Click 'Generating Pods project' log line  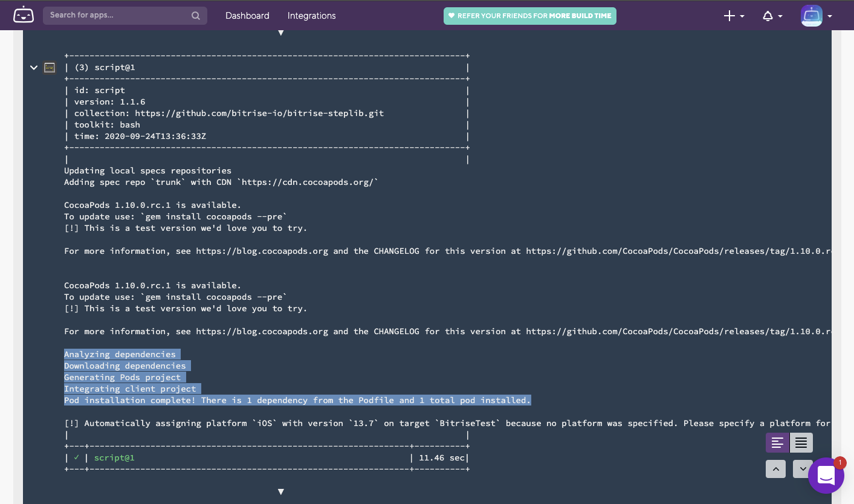point(123,378)
